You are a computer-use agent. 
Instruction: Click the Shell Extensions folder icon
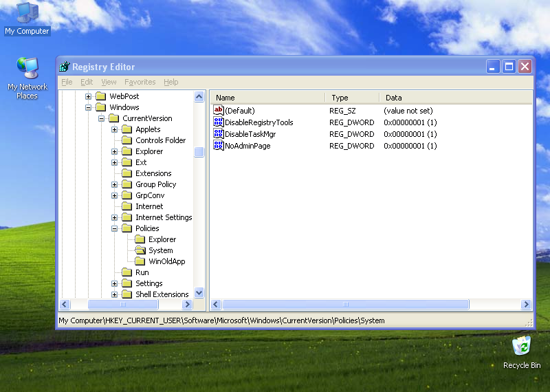(x=127, y=294)
